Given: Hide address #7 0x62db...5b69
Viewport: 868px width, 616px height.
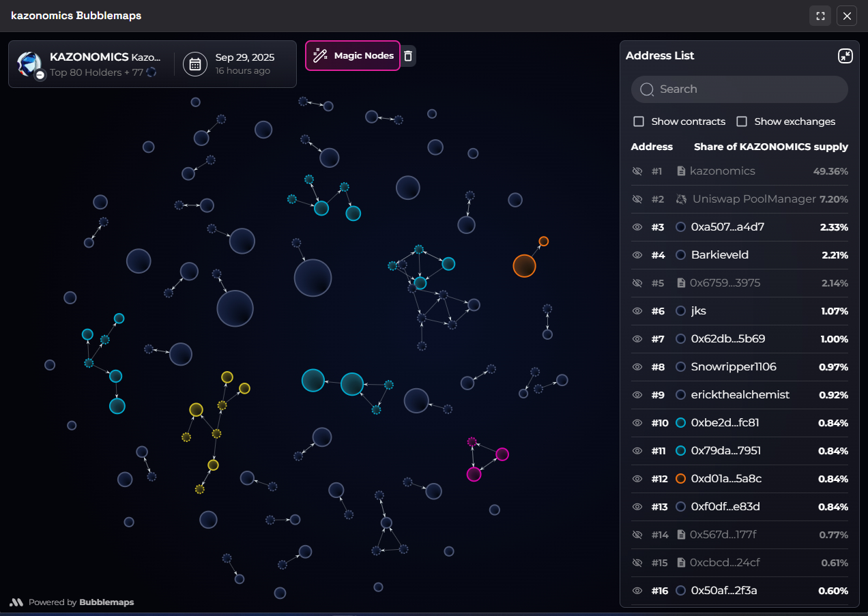Looking at the screenshot, I should [x=638, y=339].
